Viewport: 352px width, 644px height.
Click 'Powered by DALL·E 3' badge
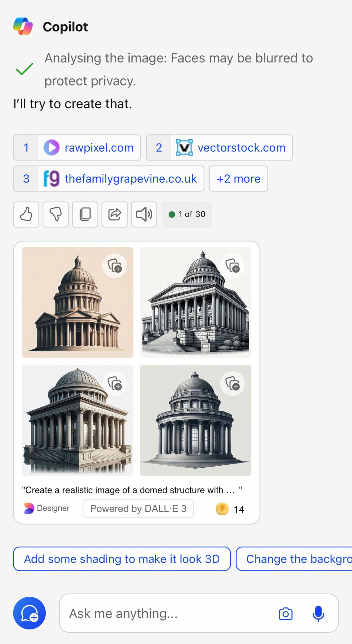pyautogui.click(x=138, y=508)
